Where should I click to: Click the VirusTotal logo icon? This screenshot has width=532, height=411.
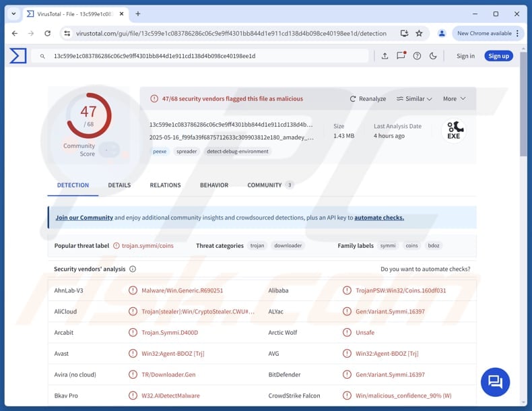pos(18,56)
